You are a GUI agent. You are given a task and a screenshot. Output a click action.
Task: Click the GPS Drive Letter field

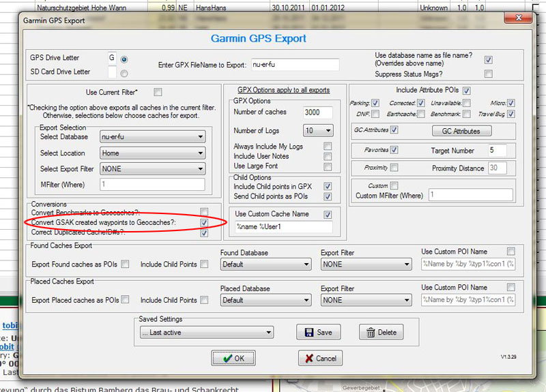112,58
